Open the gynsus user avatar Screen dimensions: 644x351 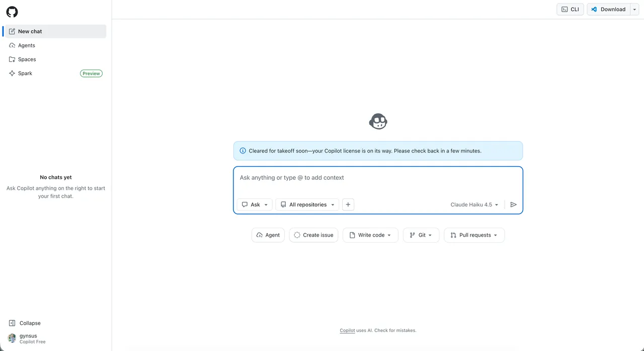(x=12, y=338)
